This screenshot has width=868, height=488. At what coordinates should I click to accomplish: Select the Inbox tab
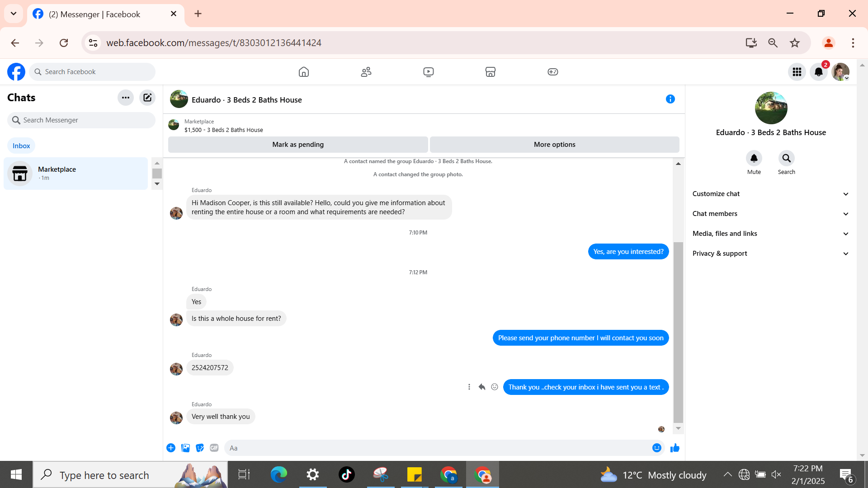pyautogui.click(x=21, y=146)
